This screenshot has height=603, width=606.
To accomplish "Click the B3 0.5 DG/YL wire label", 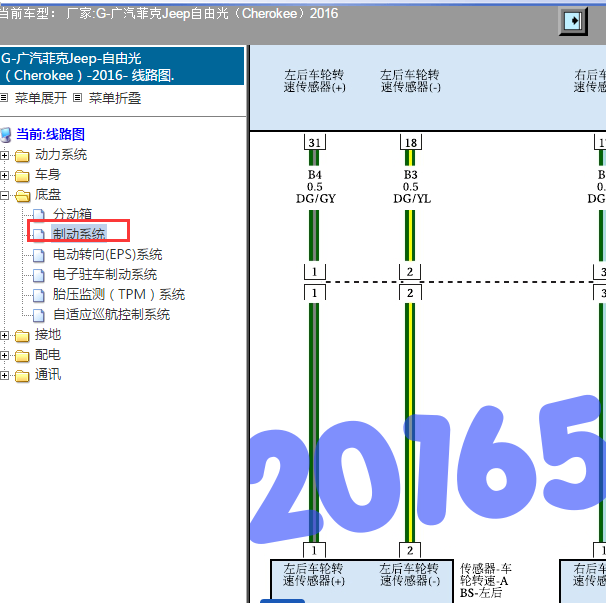I will pos(411,187).
